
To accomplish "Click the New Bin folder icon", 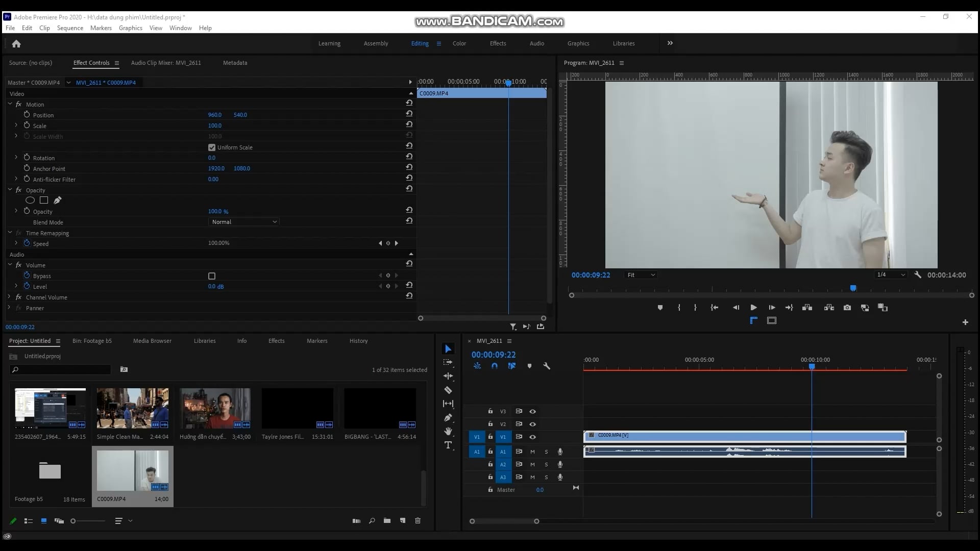I will point(387,521).
